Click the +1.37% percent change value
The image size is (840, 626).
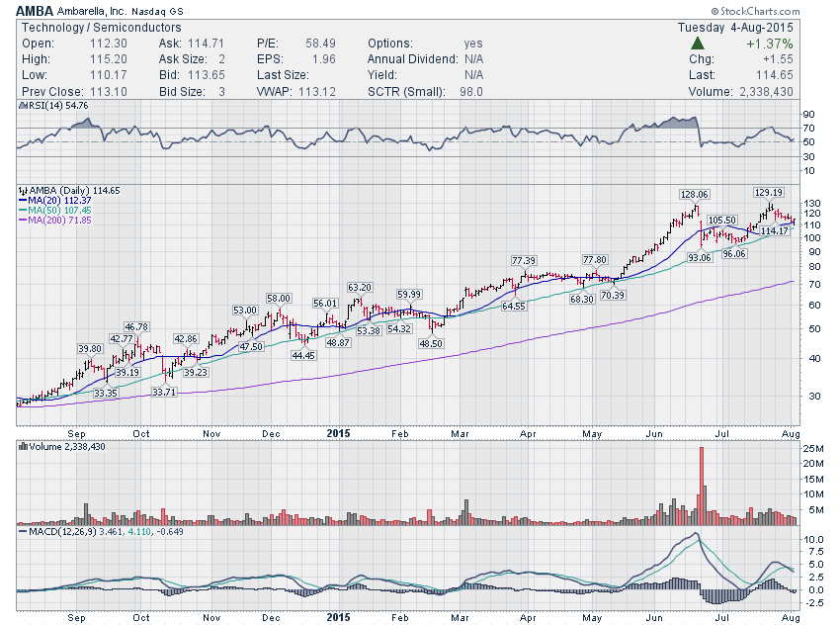coord(769,44)
